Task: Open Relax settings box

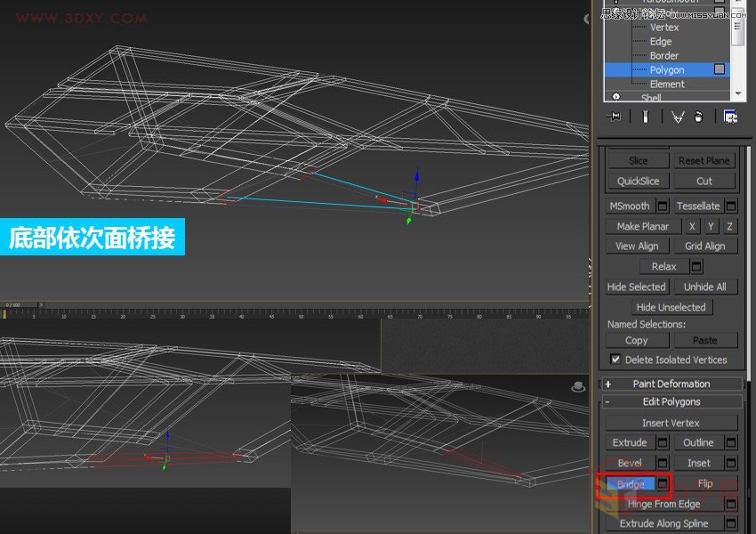Action: pos(696,266)
